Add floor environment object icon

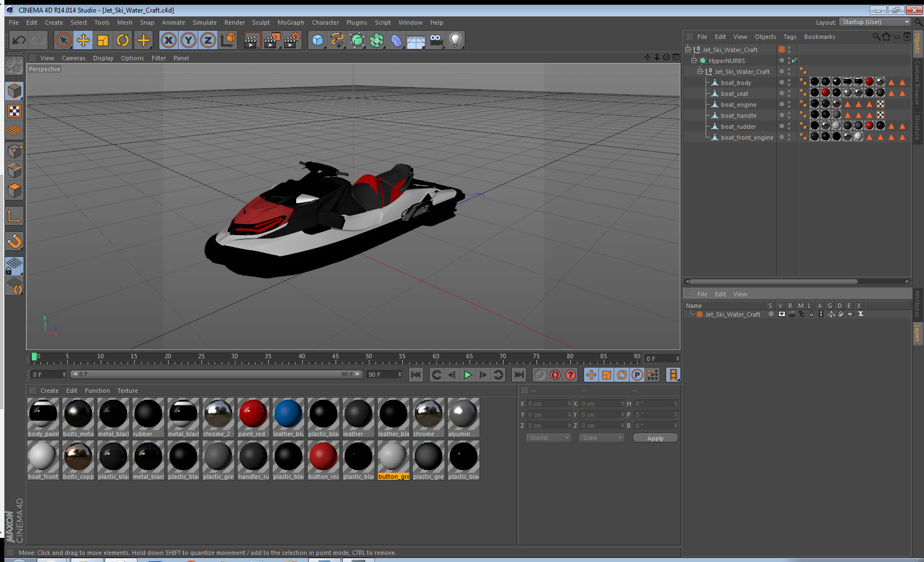point(416,40)
